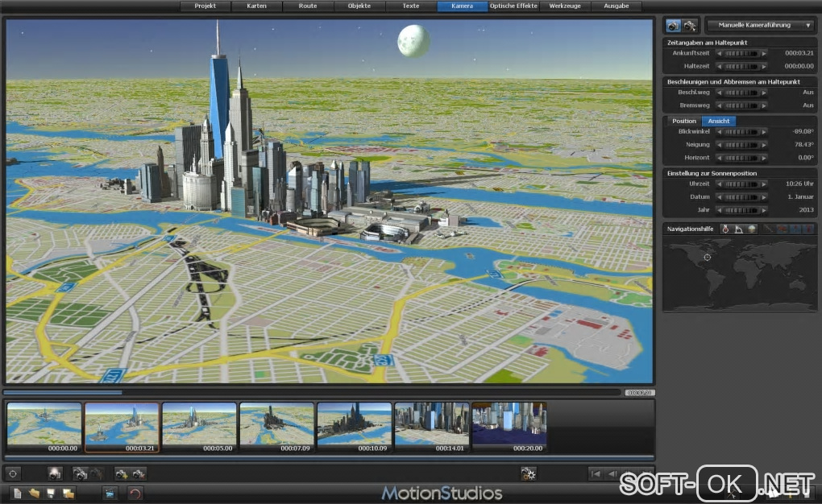
Task: Select the Kamera tab
Action: pos(462,6)
